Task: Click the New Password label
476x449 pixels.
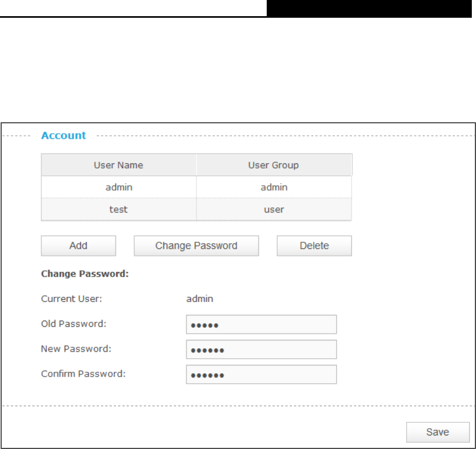Action: coord(76,349)
